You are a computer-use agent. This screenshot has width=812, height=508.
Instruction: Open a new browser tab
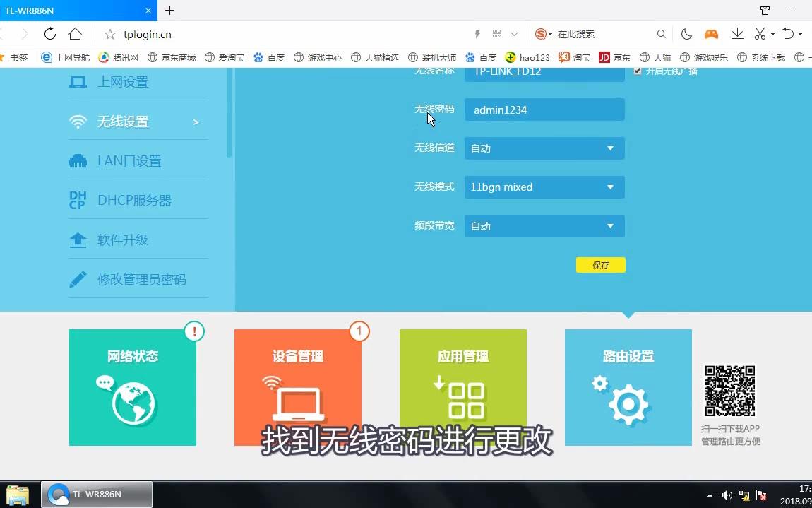pos(169,11)
